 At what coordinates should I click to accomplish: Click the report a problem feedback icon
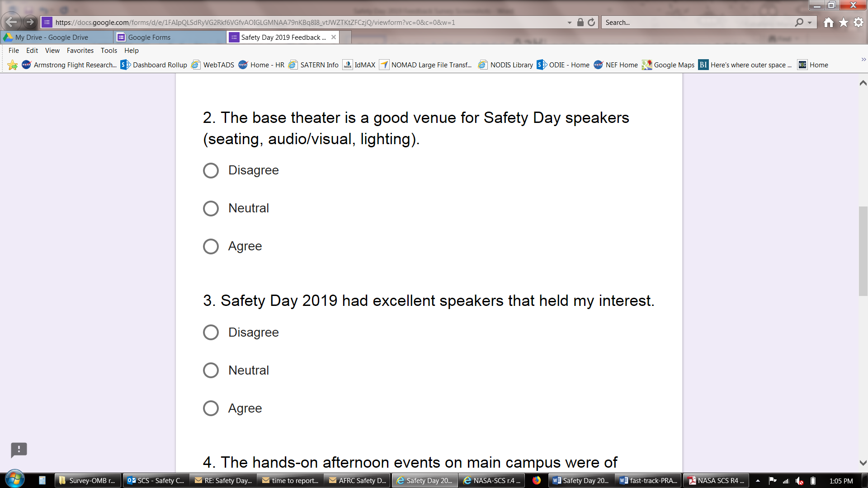[x=19, y=450]
